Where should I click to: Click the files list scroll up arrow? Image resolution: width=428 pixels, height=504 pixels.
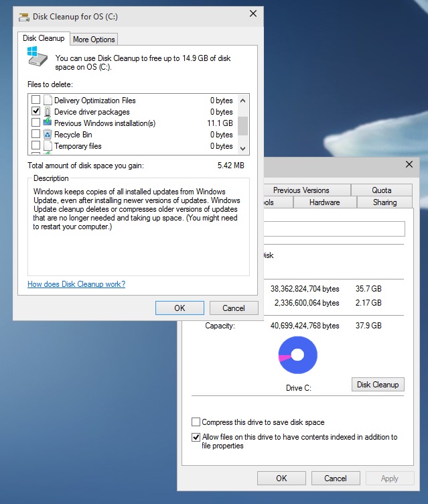(243, 101)
